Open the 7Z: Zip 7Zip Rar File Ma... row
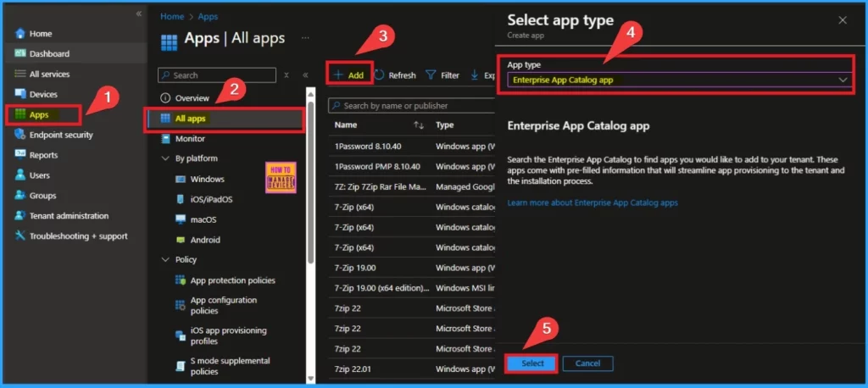868x388 pixels. click(x=411, y=187)
